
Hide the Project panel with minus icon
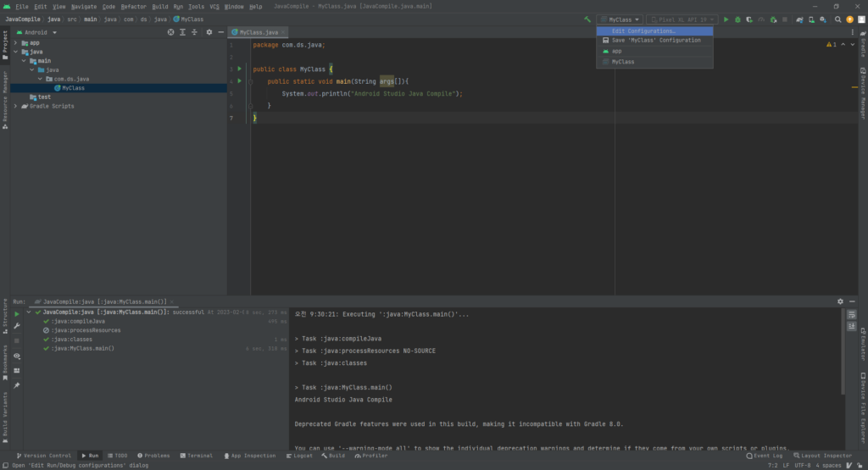tap(221, 32)
